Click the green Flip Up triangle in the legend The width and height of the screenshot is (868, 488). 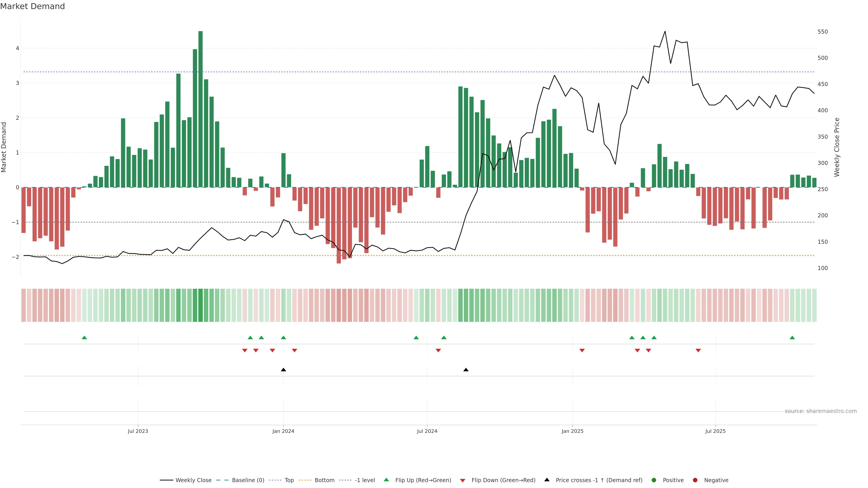[387, 480]
